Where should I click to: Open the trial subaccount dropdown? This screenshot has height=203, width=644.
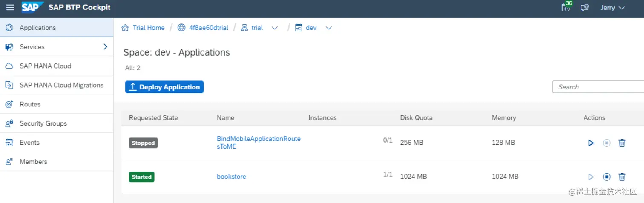tap(275, 28)
